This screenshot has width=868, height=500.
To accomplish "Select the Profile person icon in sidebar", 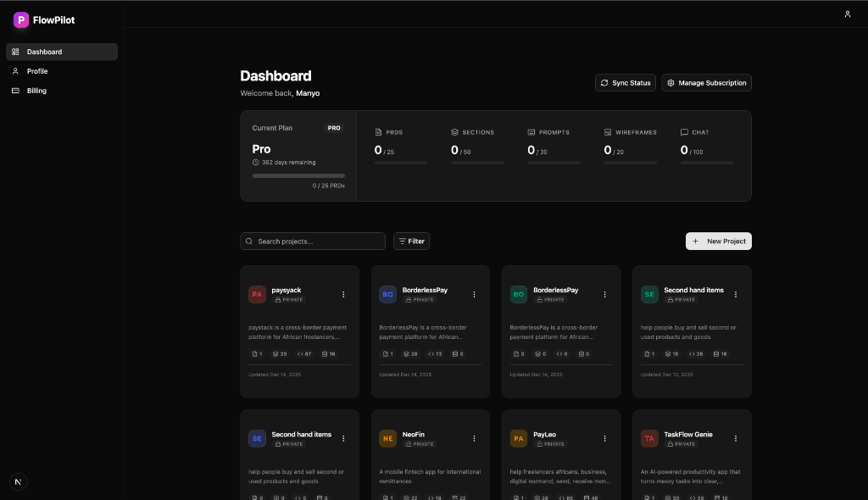I will tap(15, 71).
